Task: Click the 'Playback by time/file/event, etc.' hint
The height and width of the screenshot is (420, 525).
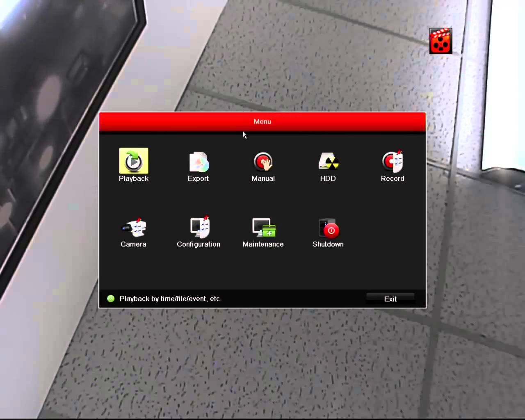Action: point(171,299)
